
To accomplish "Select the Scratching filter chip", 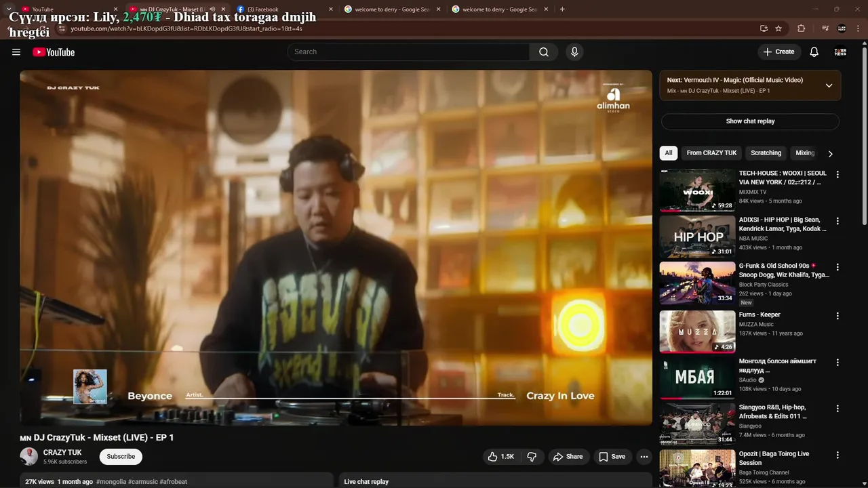I will [766, 153].
